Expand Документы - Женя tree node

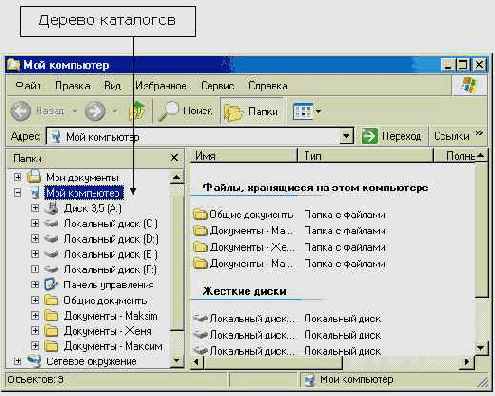[35, 331]
